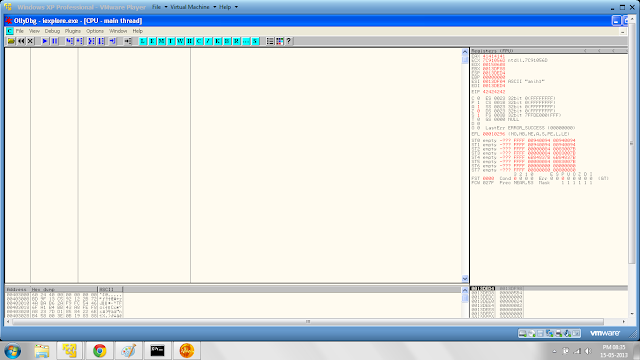This screenshot has height=360, width=640.
Task: Click the Close program X toolbar icon
Action: point(30,41)
